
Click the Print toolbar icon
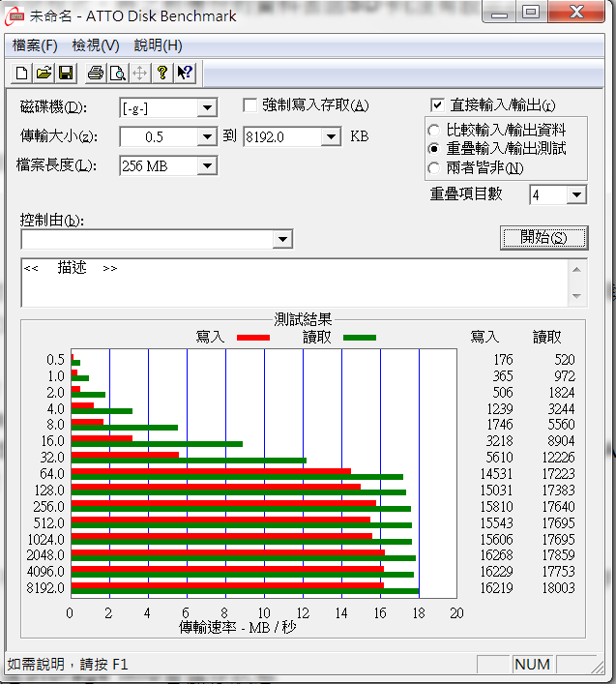point(96,73)
